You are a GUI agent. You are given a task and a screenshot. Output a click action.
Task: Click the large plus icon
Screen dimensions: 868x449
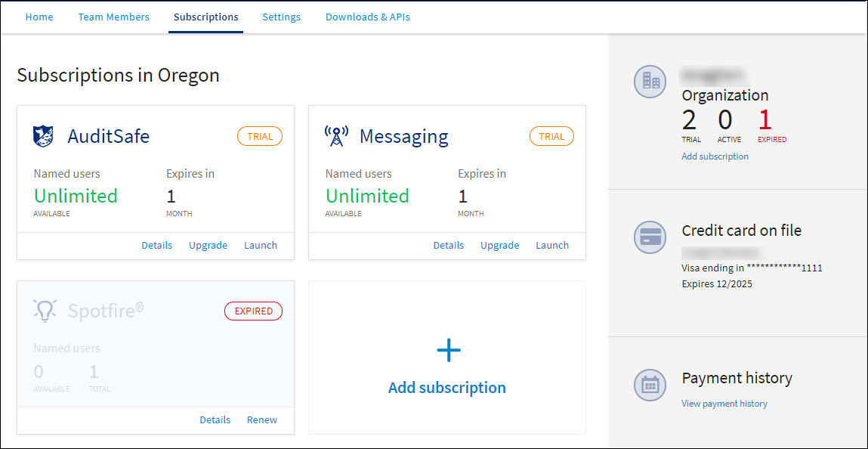[x=448, y=350]
